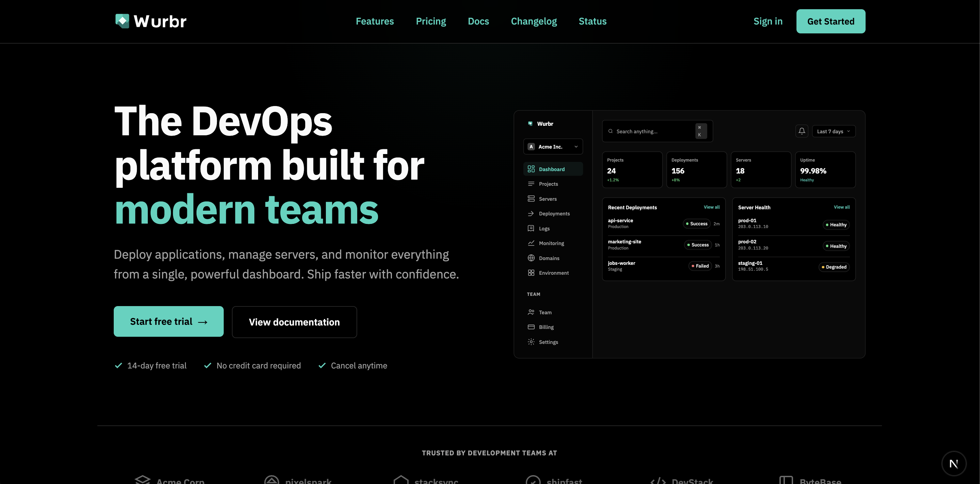The height and width of the screenshot is (484, 980).
Task: Click the Healthy badge for prod-01
Action: tap(836, 225)
